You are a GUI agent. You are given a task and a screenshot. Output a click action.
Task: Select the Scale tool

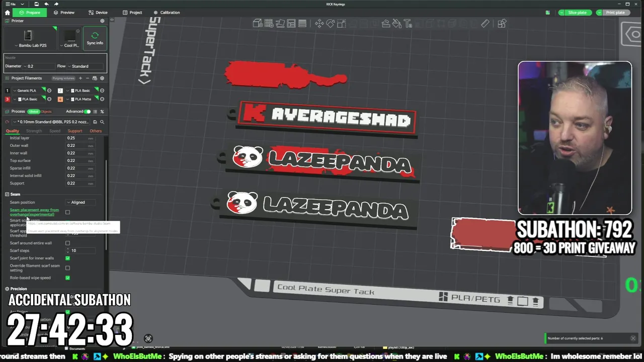342,23
